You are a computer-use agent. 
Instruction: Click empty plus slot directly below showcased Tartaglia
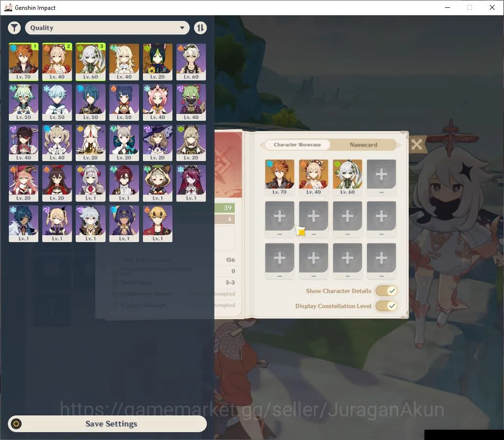pos(280,219)
